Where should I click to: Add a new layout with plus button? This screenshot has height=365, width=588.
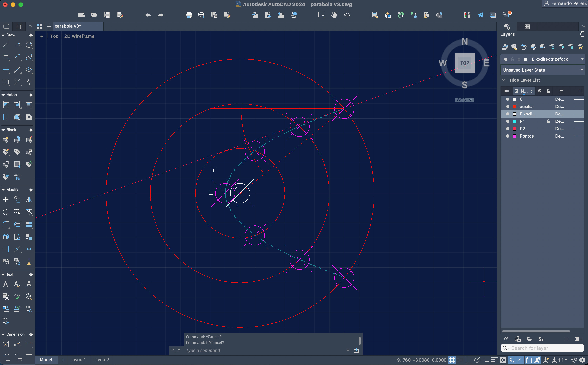tap(63, 360)
